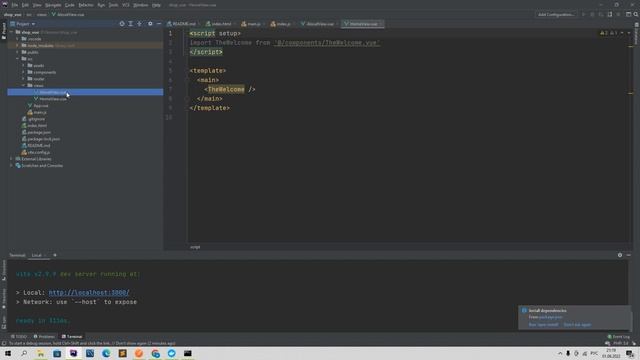Add a new terminal session with plus
Image resolution: width=640 pixels, height=360 pixels.
coord(55,255)
